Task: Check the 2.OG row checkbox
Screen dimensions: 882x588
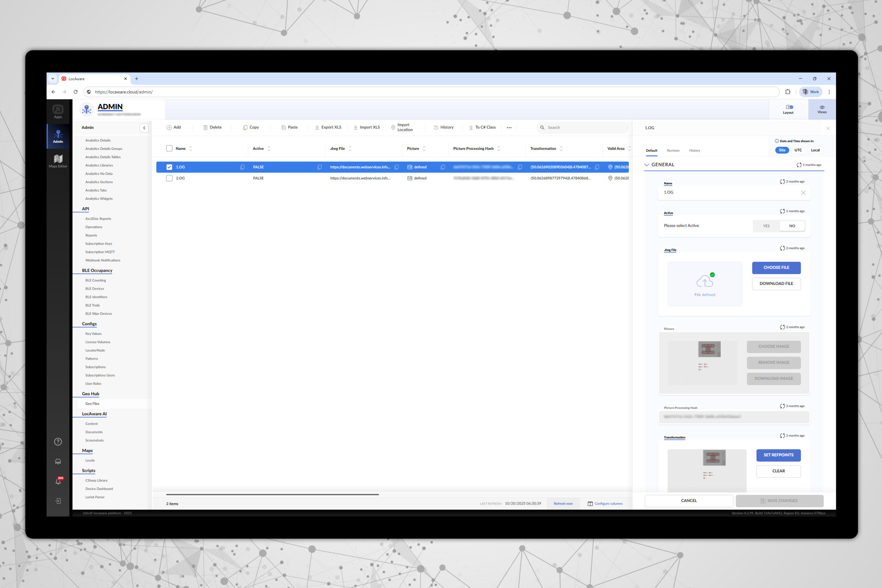Action: [169, 178]
